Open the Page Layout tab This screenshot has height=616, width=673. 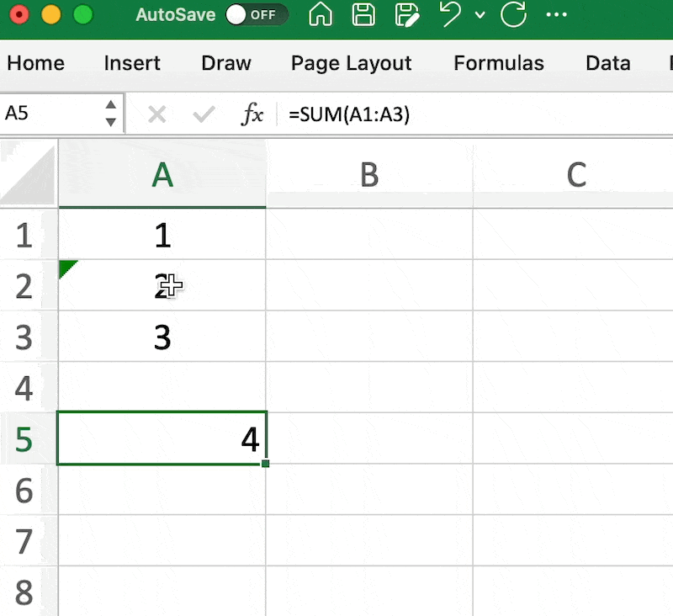(x=351, y=62)
